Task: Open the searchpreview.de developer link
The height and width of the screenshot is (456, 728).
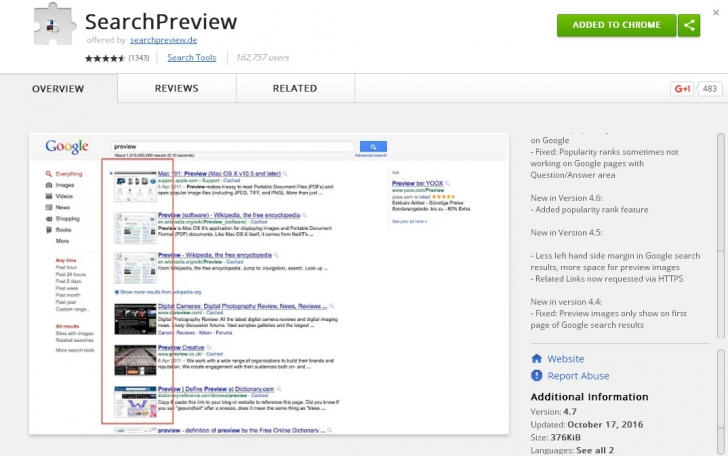Action: (163, 40)
